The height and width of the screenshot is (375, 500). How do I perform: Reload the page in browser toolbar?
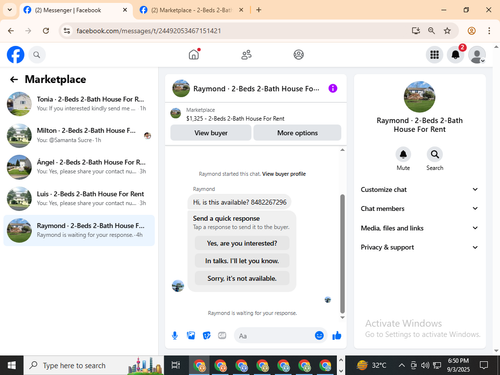pos(46,31)
